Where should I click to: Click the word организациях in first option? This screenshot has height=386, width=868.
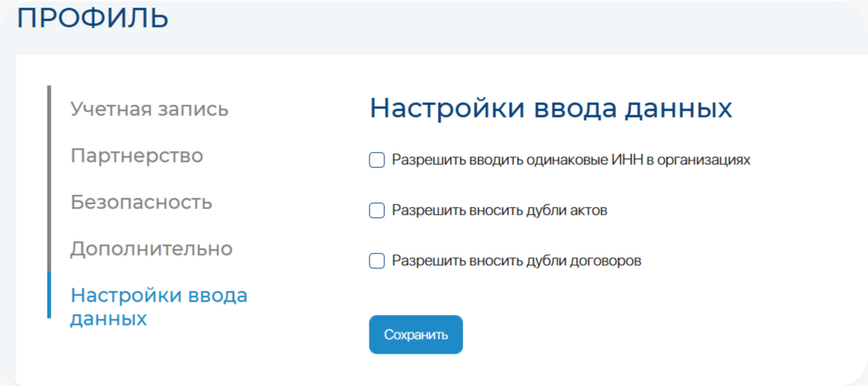point(704,160)
